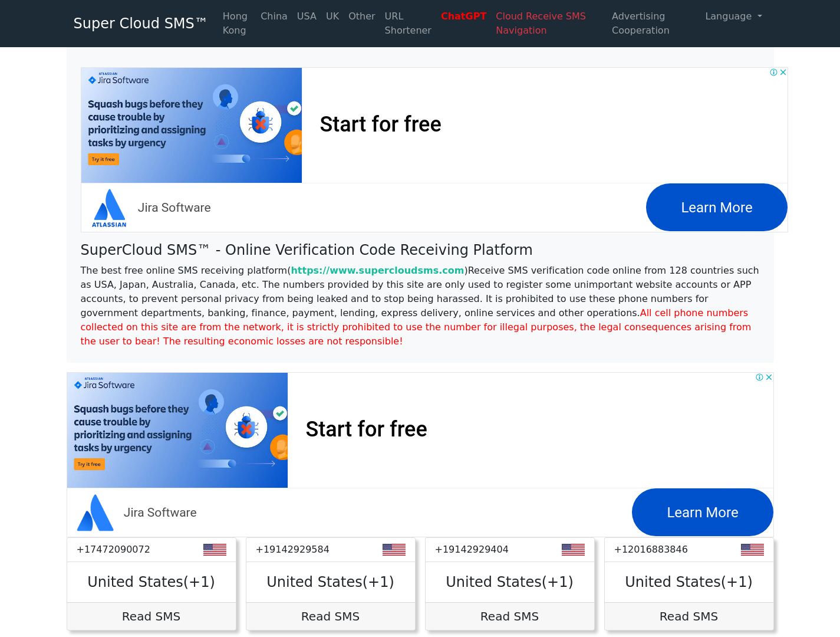The image size is (840, 637).
Task: Click ad info icon on second ad
Action: point(759,377)
